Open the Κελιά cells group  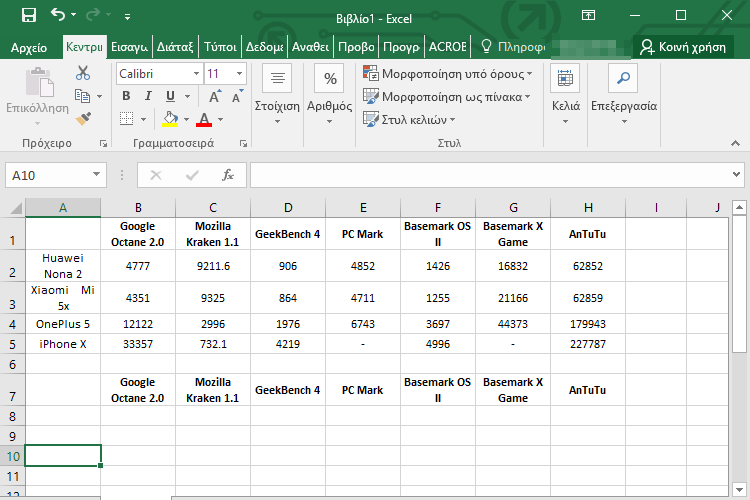(x=565, y=94)
